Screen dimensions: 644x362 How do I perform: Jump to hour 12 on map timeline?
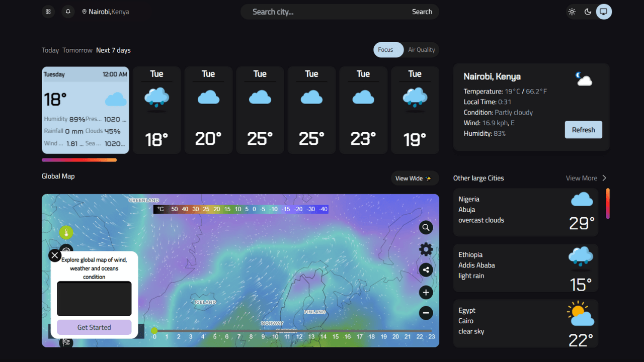click(299, 337)
